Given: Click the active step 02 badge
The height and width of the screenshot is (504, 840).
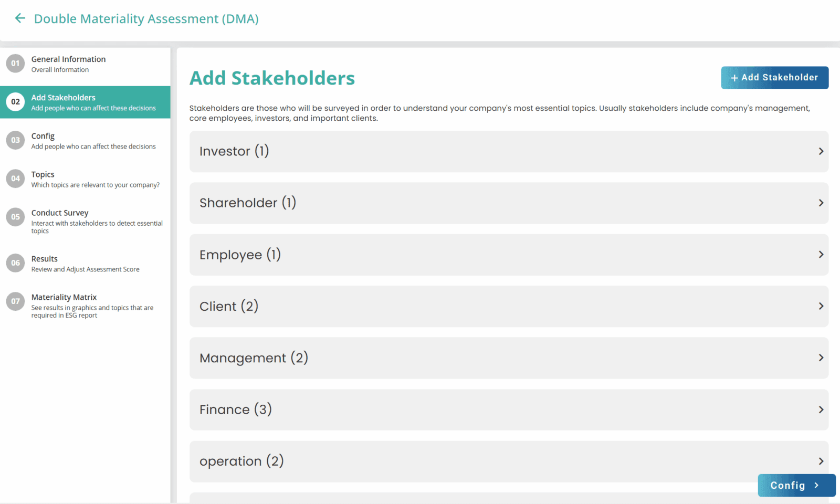Looking at the screenshot, I should 15,102.
